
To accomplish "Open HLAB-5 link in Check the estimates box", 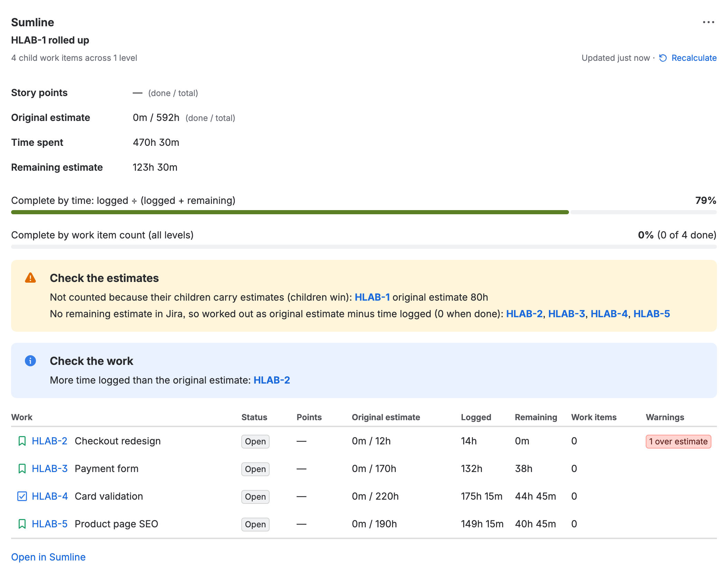I will point(652,314).
